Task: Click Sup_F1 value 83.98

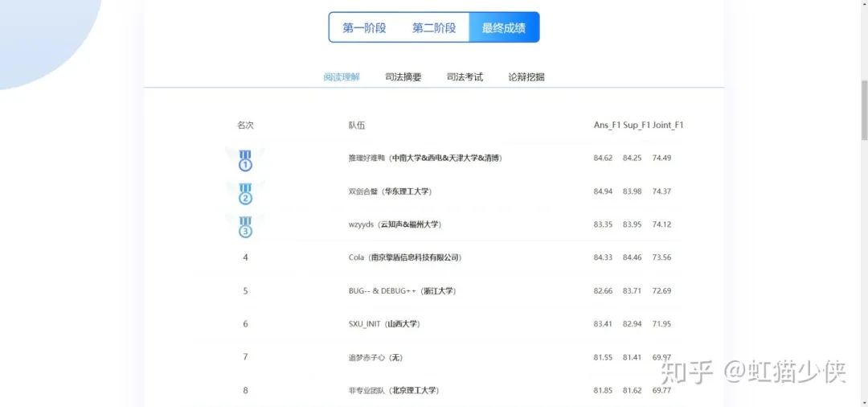Action: click(x=633, y=191)
